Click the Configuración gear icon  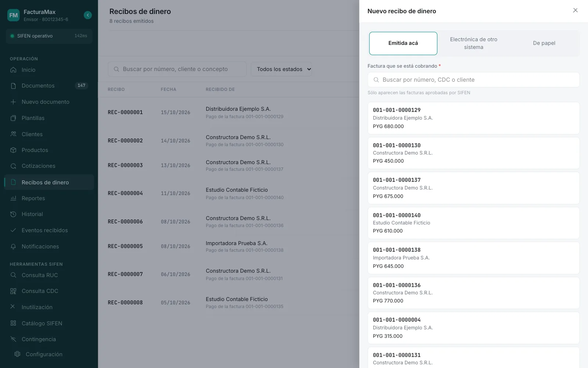17,354
